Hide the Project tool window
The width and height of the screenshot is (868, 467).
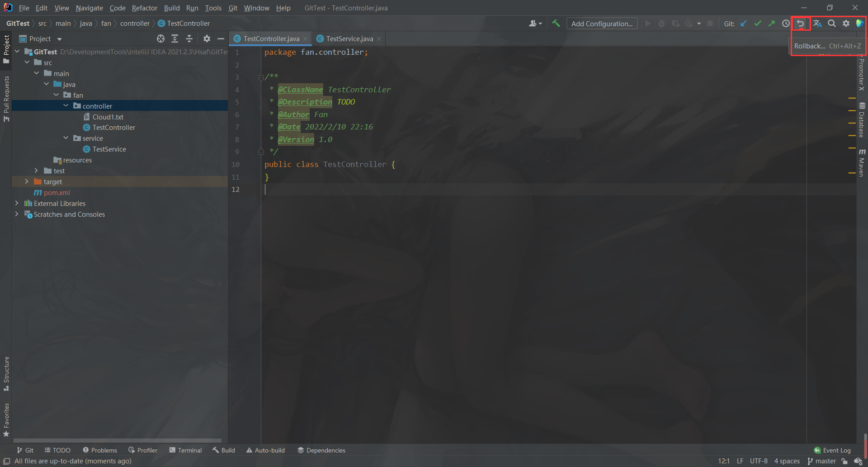[221, 39]
